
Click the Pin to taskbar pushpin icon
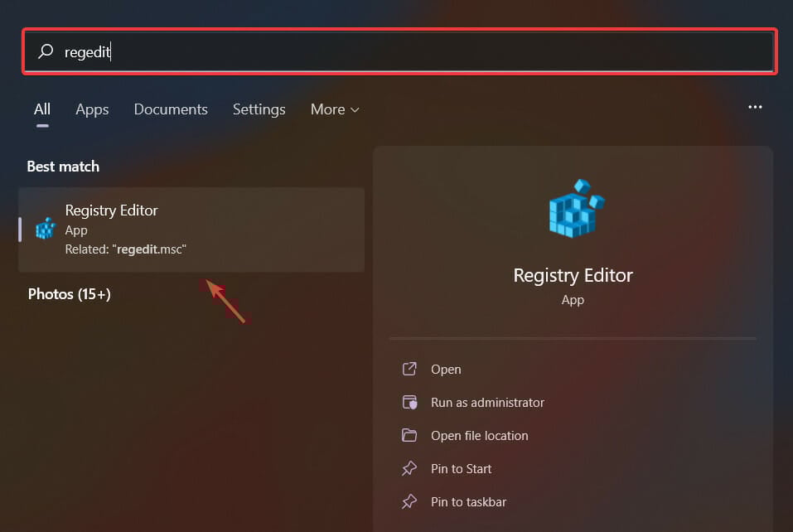[409, 501]
